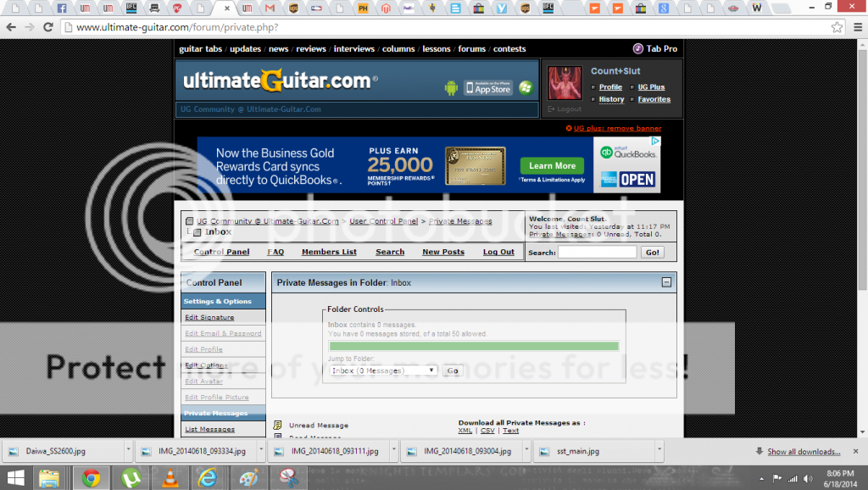The height and width of the screenshot is (490, 868).
Task: Click the App Store badge
Action: 487,88
